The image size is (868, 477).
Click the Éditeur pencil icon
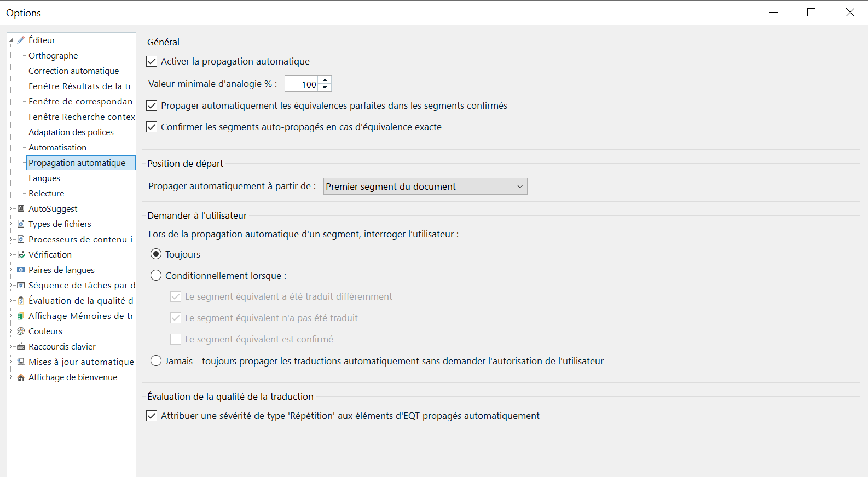21,40
